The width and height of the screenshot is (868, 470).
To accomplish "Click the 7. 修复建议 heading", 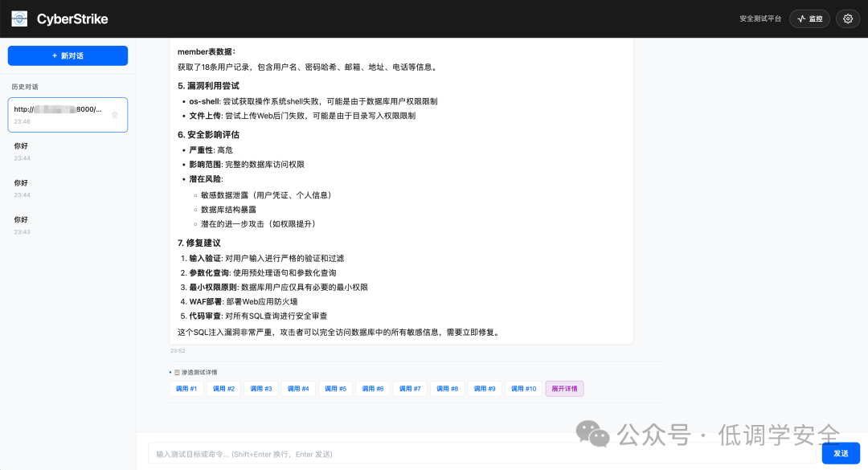I will click(x=199, y=243).
